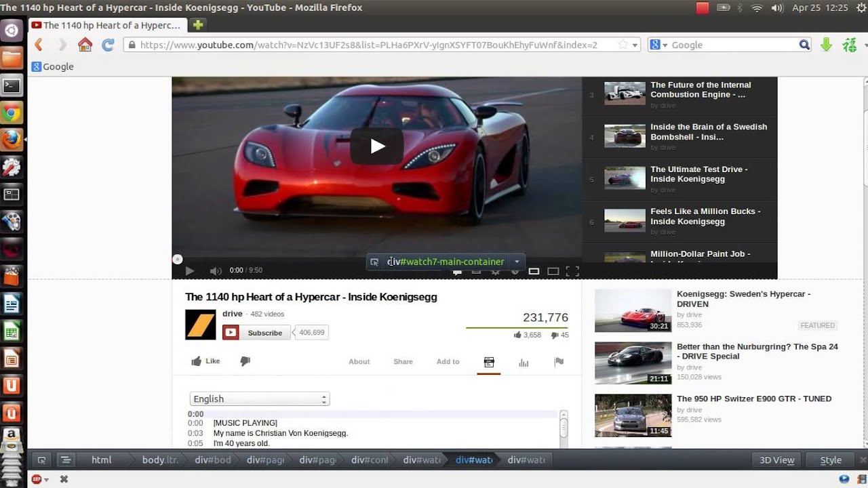Mute the video with the speaker icon
The height and width of the screenshot is (488, 868).
(x=216, y=270)
